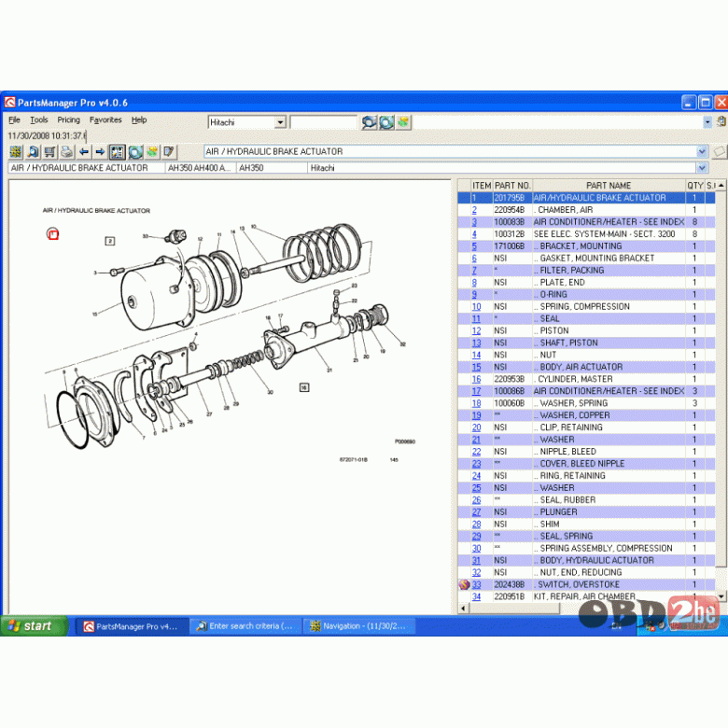Click the blank page icon beside section dropdown

720,151
